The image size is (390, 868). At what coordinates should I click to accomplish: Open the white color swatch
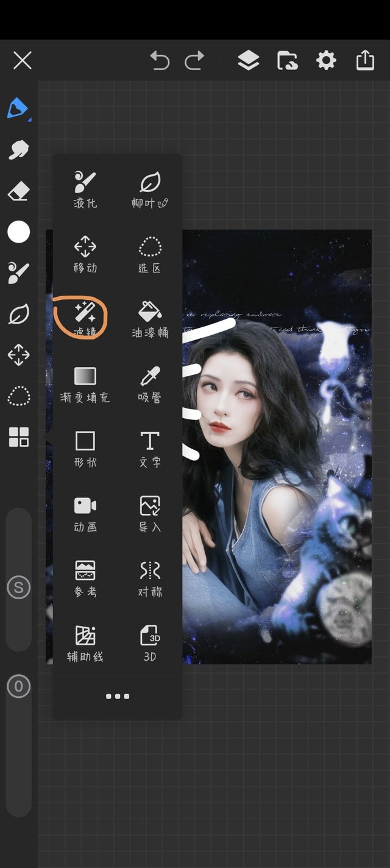(18, 232)
